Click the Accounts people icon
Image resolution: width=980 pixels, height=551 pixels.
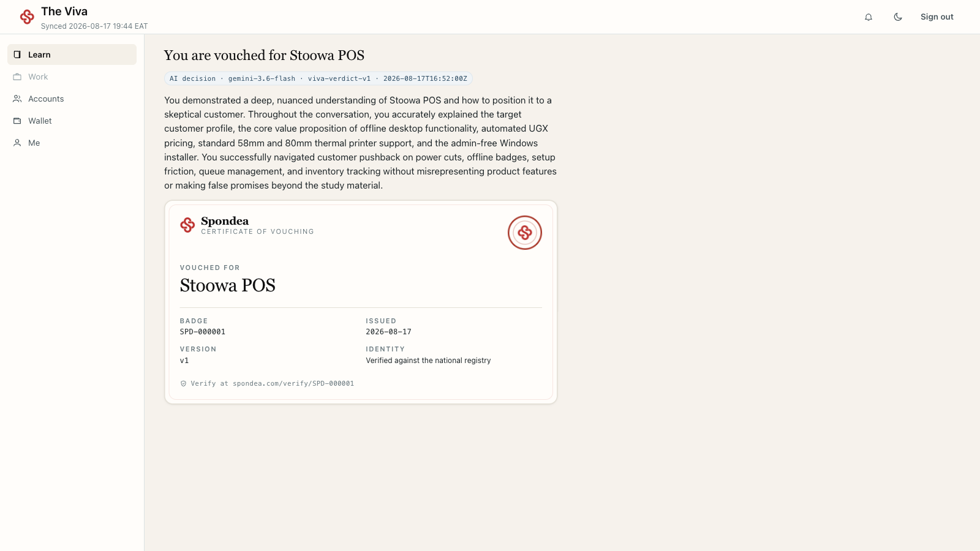coord(17,99)
